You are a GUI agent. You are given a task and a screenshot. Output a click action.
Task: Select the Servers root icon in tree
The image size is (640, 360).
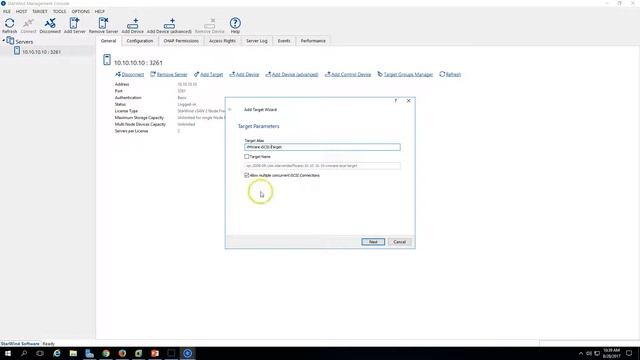point(10,41)
